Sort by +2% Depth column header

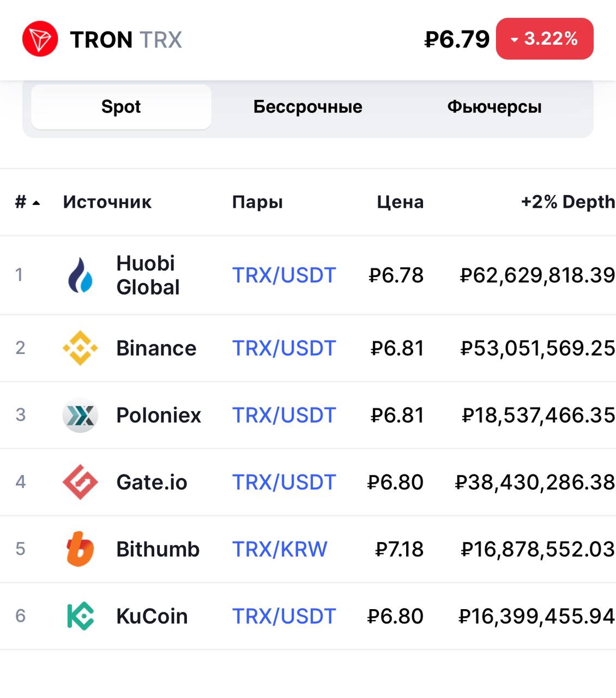pyautogui.click(x=568, y=202)
